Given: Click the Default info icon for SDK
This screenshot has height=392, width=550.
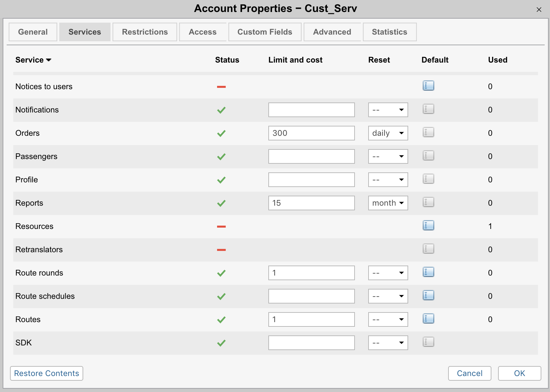Looking at the screenshot, I should [428, 342].
